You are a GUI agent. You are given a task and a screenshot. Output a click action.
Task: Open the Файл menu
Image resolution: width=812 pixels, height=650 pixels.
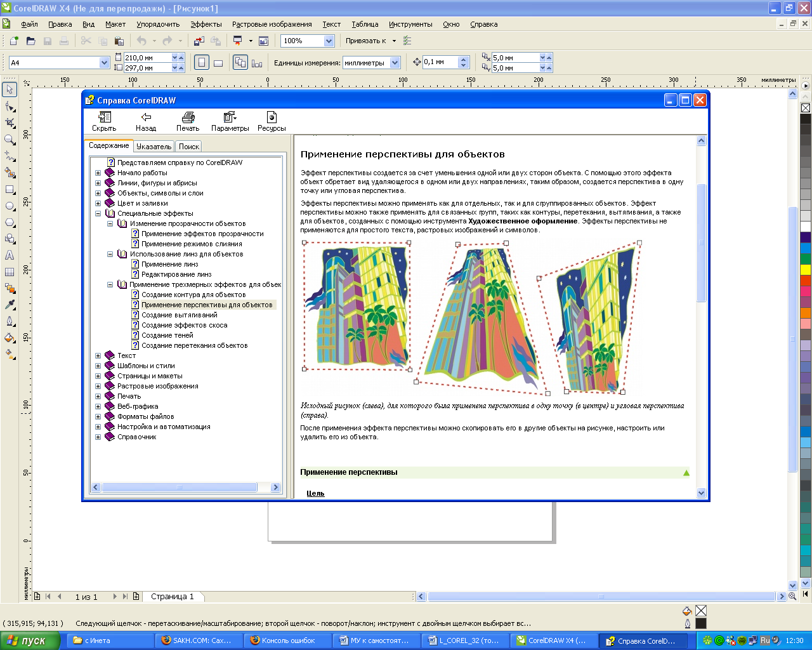coord(29,24)
